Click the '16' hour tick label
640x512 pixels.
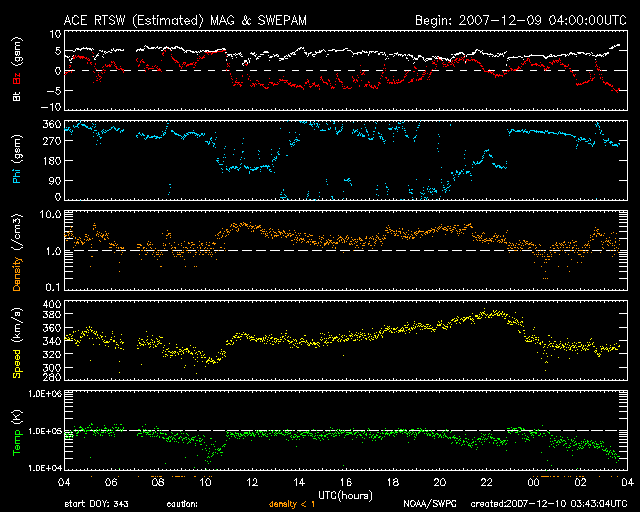[x=346, y=483]
